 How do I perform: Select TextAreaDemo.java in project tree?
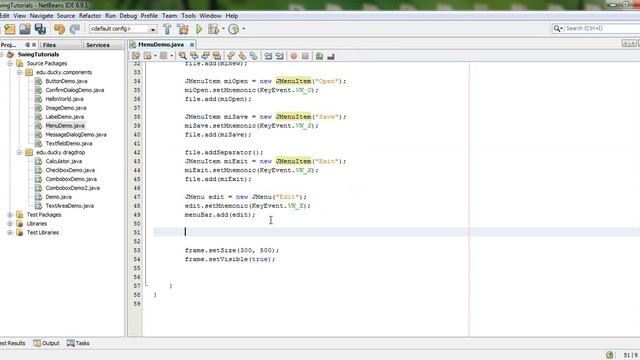point(70,206)
